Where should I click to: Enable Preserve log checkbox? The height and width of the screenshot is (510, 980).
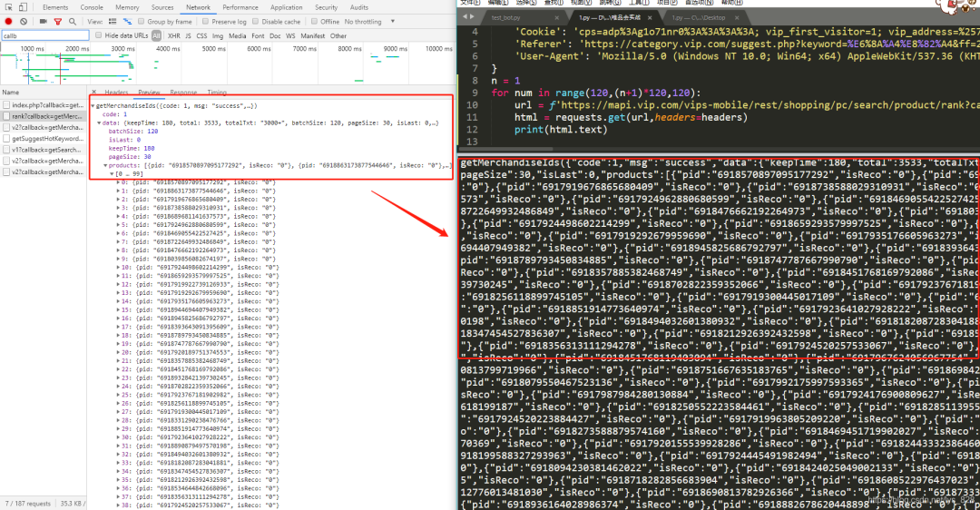206,21
